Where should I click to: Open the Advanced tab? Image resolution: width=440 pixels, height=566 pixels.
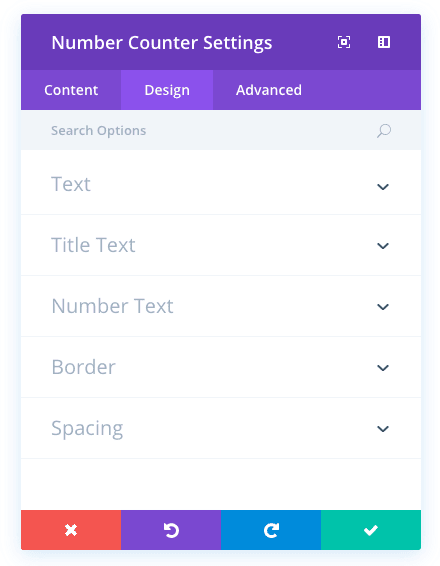pos(269,90)
